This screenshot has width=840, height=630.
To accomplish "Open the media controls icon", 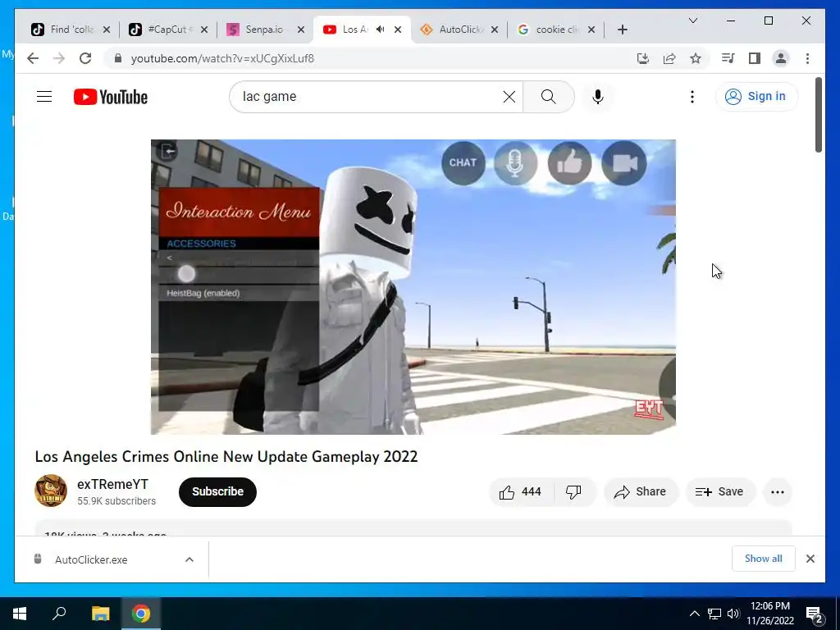I will pos(728,58).
